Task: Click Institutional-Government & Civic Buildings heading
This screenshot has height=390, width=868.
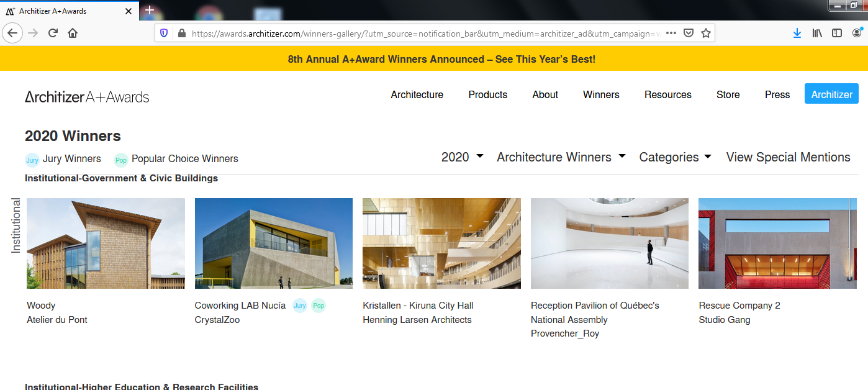Action: (x=122, y=178)
